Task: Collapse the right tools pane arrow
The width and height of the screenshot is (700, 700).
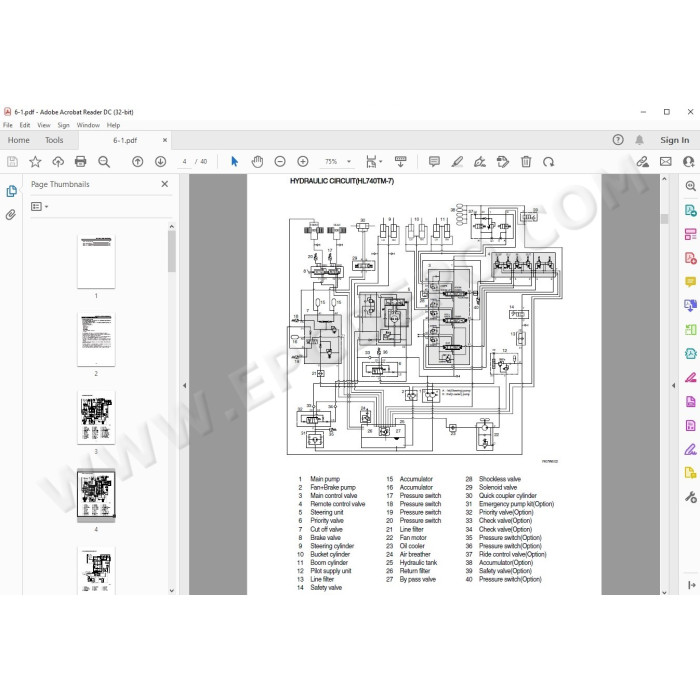Action: click(x=673, y=385)
